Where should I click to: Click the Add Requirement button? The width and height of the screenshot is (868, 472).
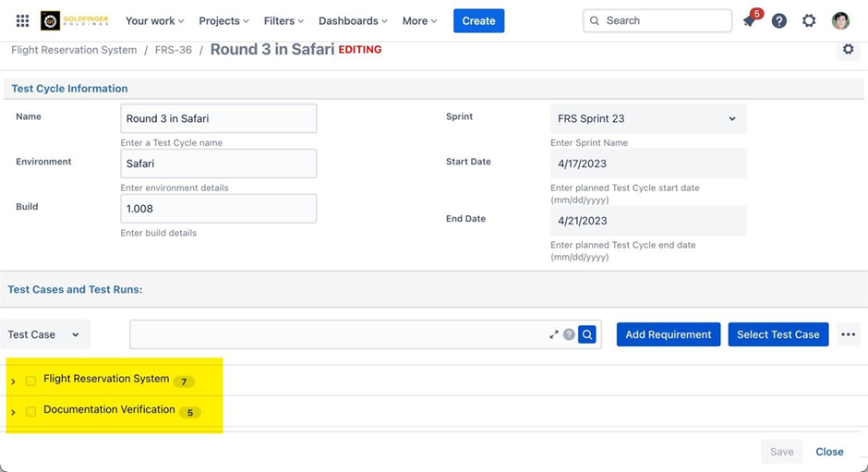(668, 334)
